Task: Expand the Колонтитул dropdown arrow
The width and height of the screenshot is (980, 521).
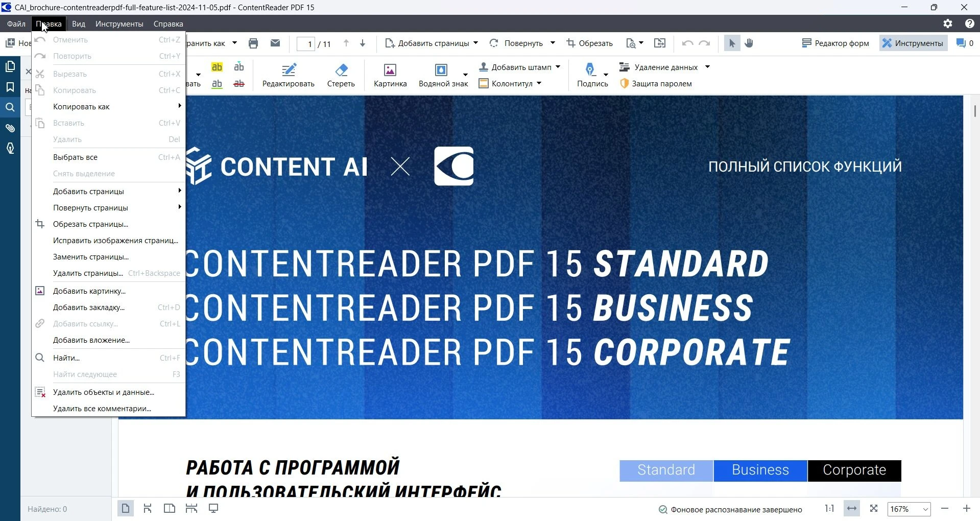Action: click(x=539, y=84)
